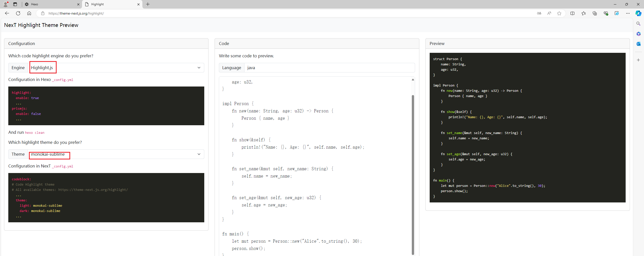The height and width of the screenshot is (256, 644).
Task: Click the Engine label
Action: pyautogui.click(x=18, y=68)
